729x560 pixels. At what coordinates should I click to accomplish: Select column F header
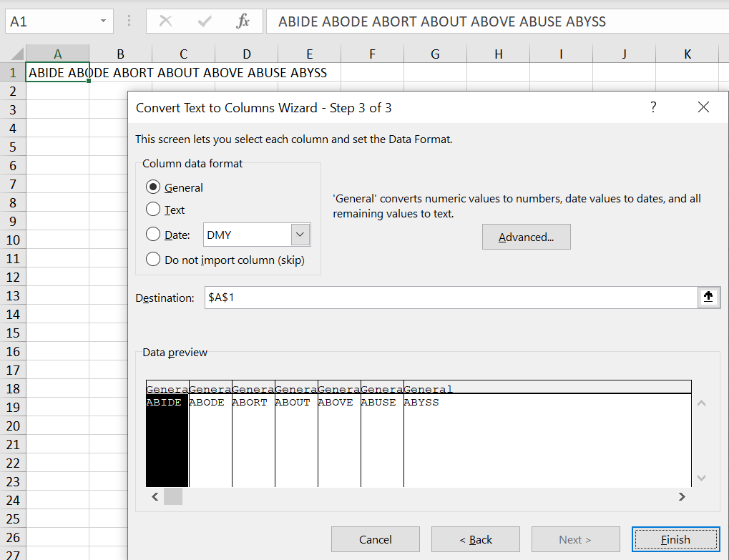coord(373,54)
